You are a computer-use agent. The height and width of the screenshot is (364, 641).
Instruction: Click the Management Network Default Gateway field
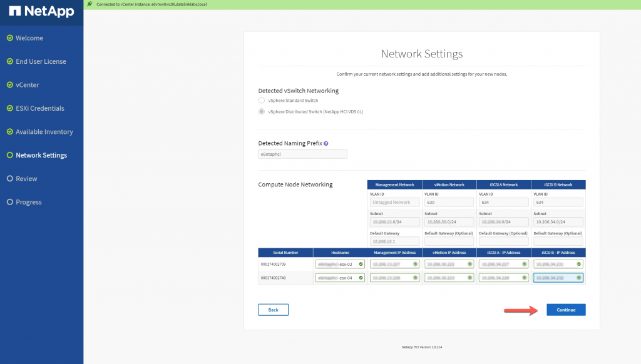pos(394,241)
